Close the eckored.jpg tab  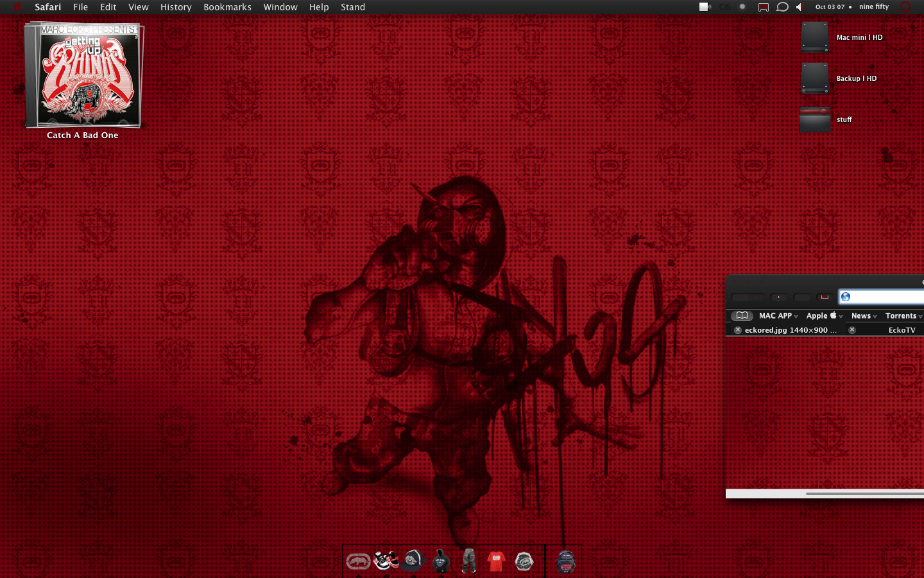point(738,330)
